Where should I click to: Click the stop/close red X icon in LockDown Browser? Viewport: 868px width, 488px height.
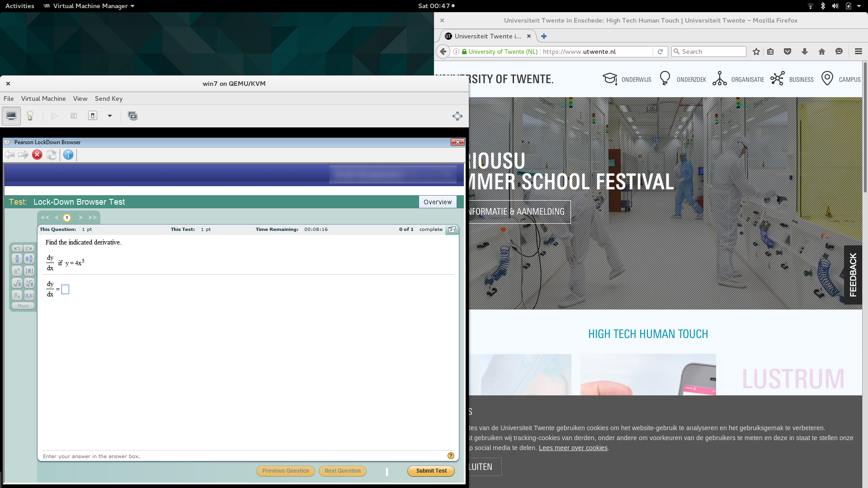click(36, 155)
